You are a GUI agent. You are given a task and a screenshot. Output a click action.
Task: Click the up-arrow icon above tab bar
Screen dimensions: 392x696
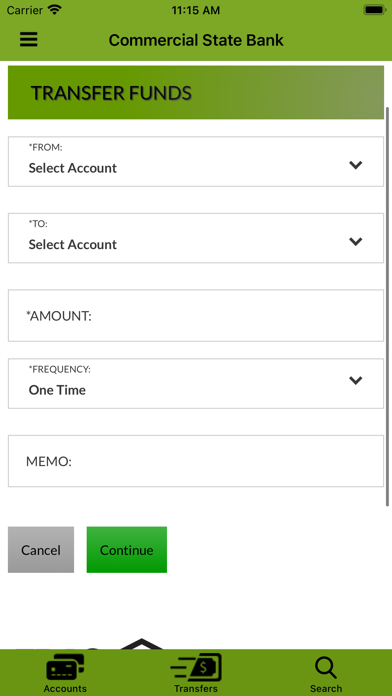(141, 644)
